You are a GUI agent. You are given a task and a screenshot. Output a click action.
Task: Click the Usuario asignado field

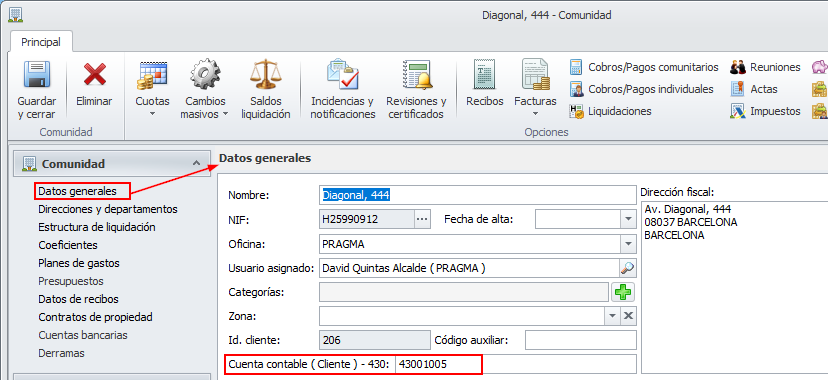pos(469,268)
